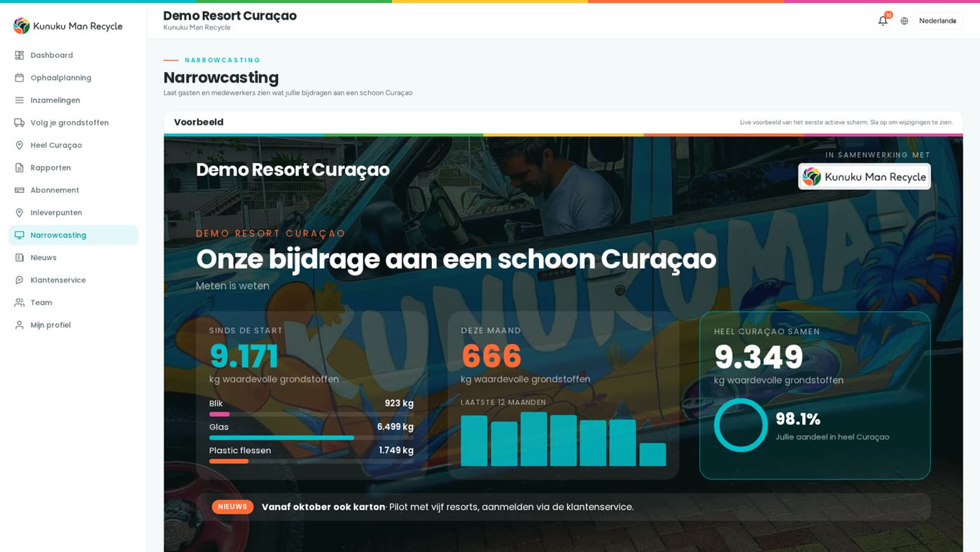Navigate to Volg je grondstoffen
Screen dimensions: 980x552
pos(73,123)
